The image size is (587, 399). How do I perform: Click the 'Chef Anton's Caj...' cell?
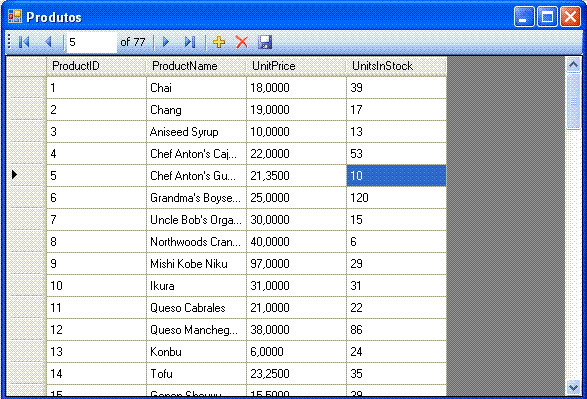point(196,153)
